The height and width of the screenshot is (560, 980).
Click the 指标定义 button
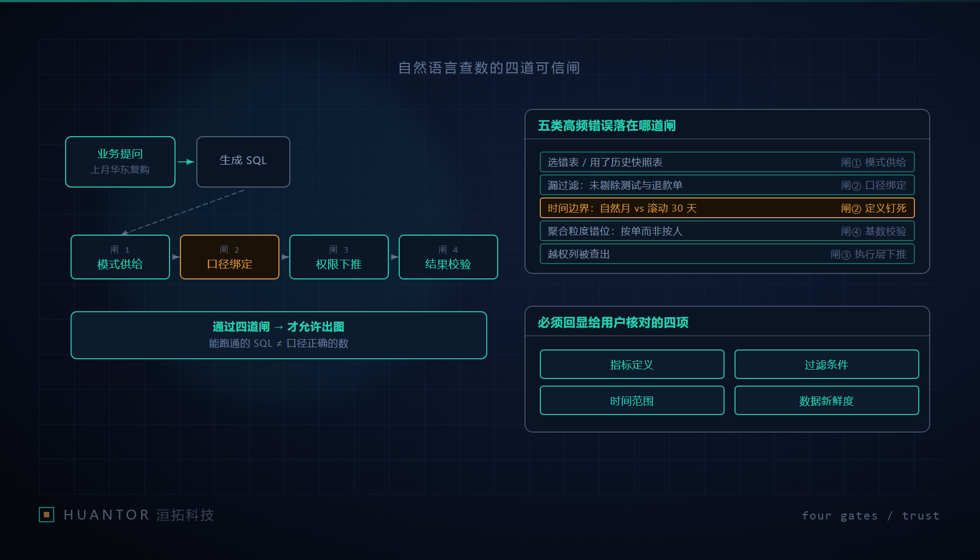click(632, 364)
